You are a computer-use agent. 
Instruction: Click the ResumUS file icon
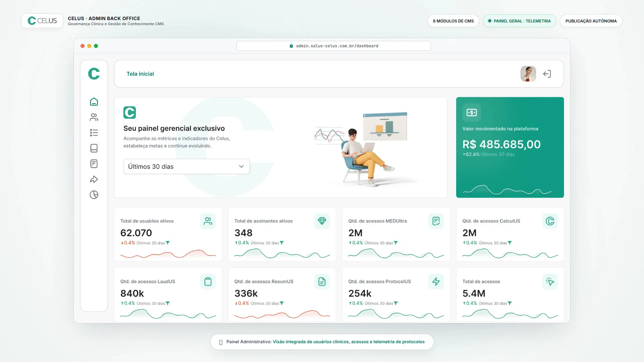click(322, 282)
